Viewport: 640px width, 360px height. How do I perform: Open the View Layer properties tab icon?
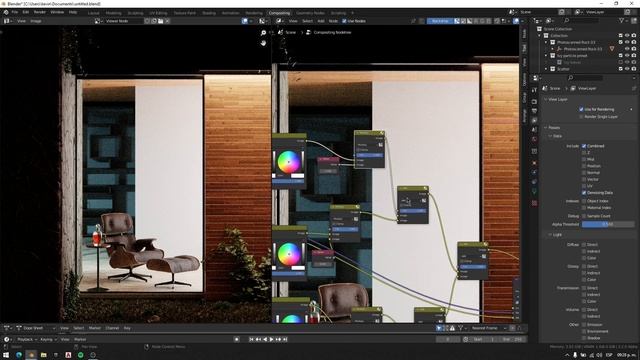click(534, 120)
